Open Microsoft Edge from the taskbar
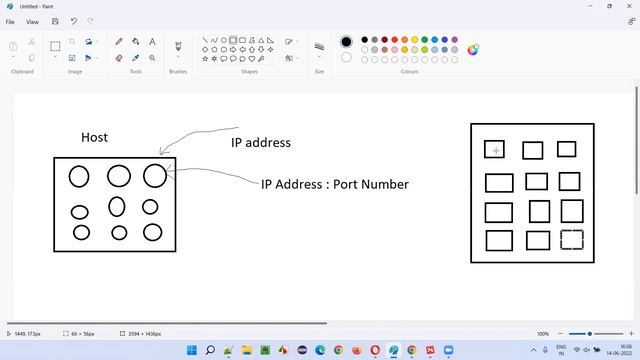This screenshot has height=360, width=640. (320, 350)
